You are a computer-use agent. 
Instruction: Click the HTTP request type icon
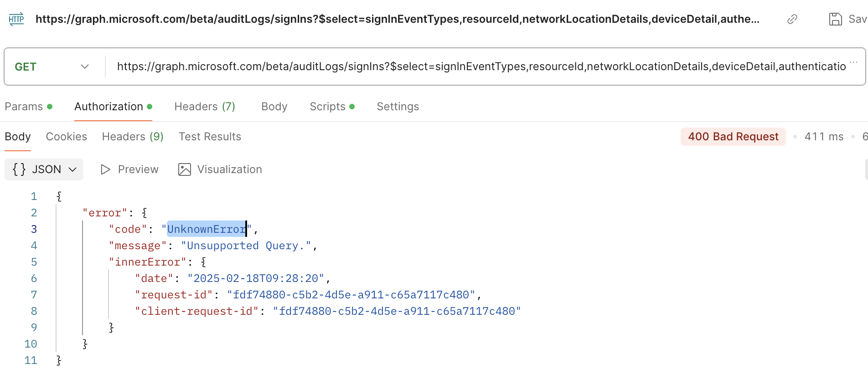click(x=16, y=19)
